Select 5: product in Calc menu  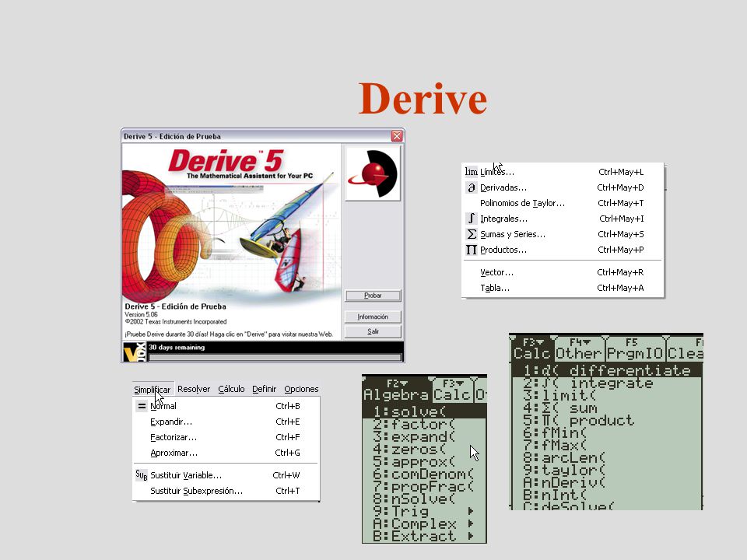coord(606,421)
